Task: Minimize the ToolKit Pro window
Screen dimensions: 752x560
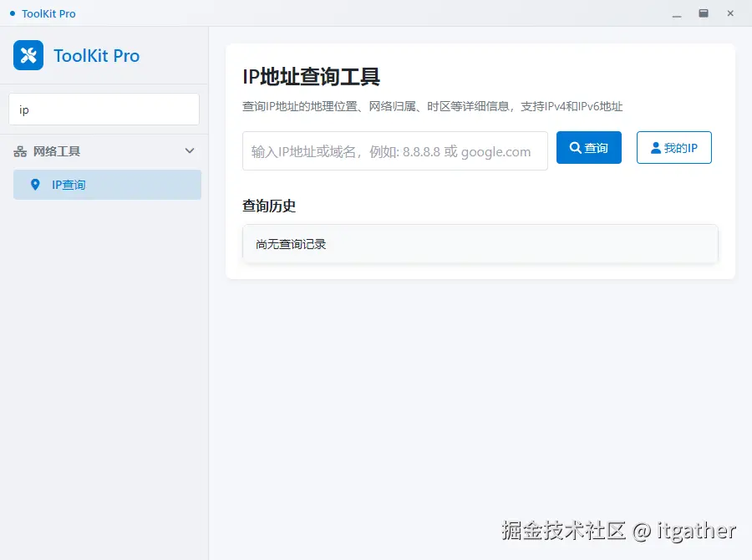Action: (x=677, y=14)
